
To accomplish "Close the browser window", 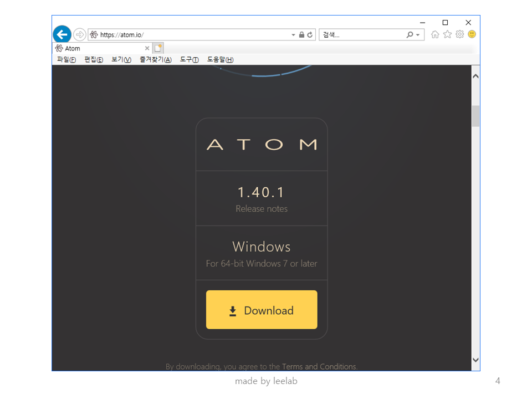I will click(468, 22).
